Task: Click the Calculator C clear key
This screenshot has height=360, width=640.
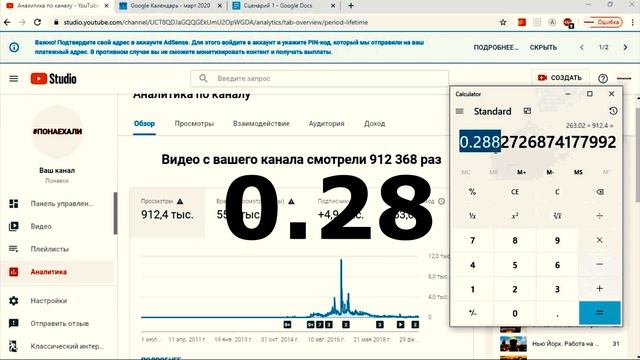Action: [x=557, y=192]
